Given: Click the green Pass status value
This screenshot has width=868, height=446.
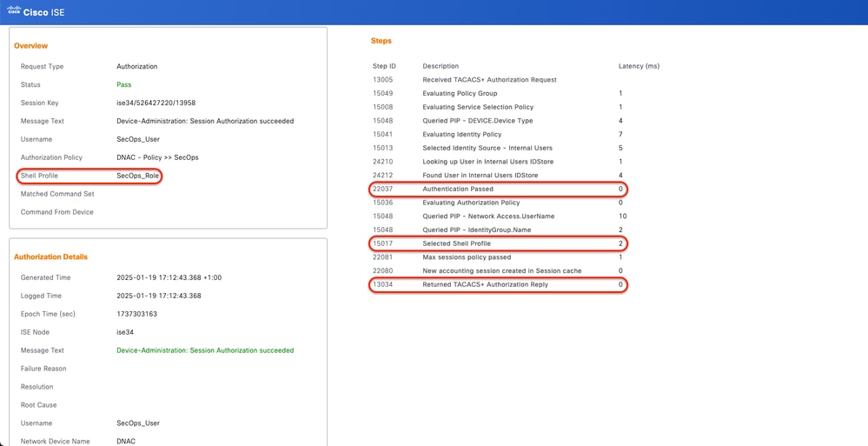Looking at the screenshot, I should point(123,85).
